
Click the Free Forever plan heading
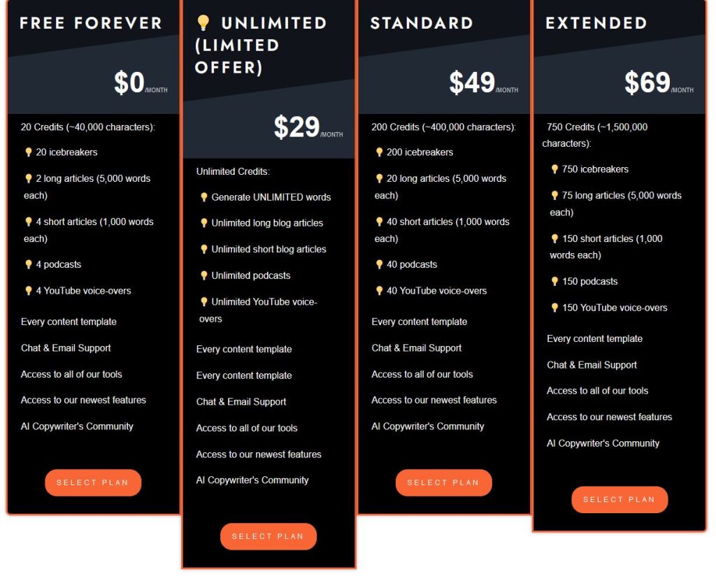(x=91, y=23)
